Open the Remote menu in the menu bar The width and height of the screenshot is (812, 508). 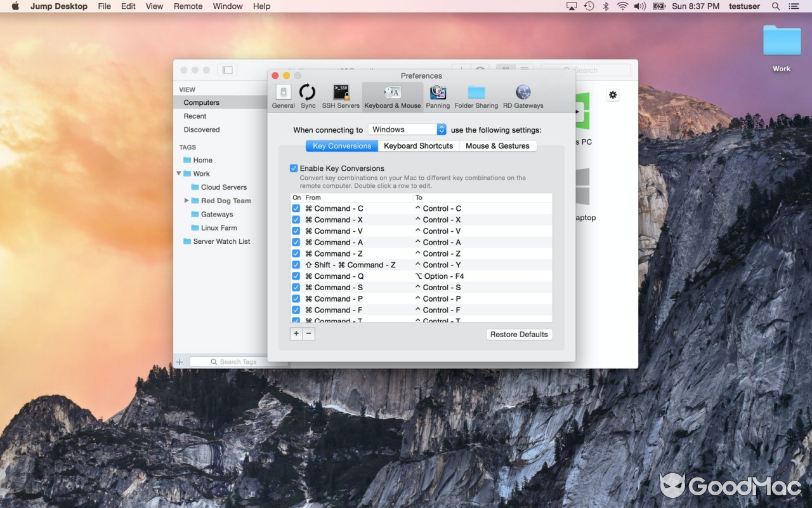point(188,6)
